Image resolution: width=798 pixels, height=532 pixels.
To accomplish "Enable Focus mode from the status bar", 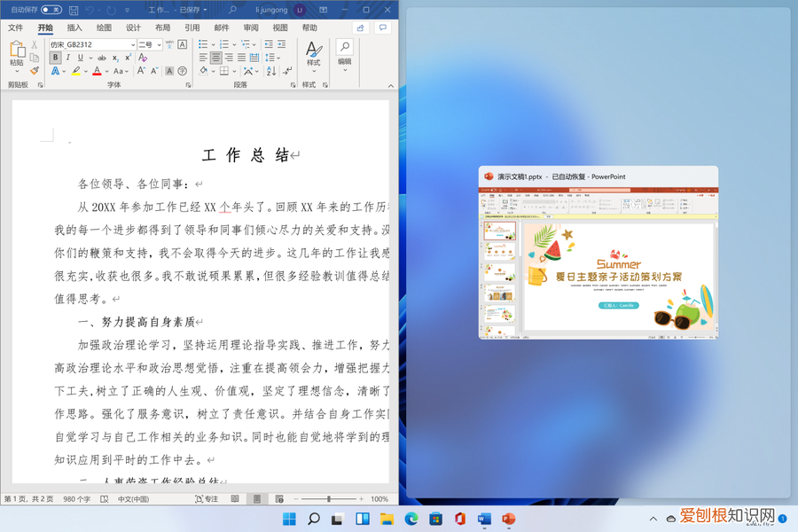I will [206, 498].
